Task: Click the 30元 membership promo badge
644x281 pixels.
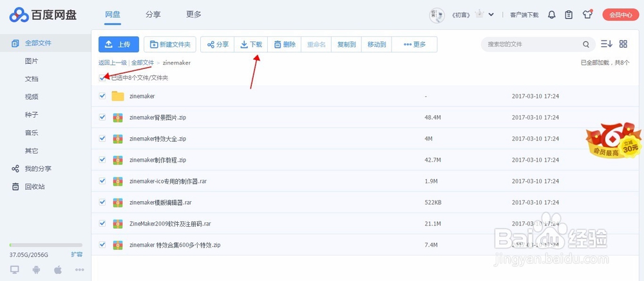Action: (614, 140)
